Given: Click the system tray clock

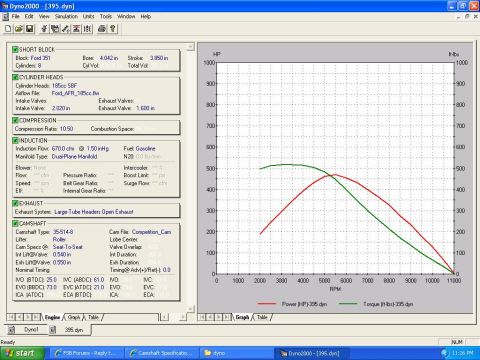Looking at the screenshot, I should click(462, 353).
